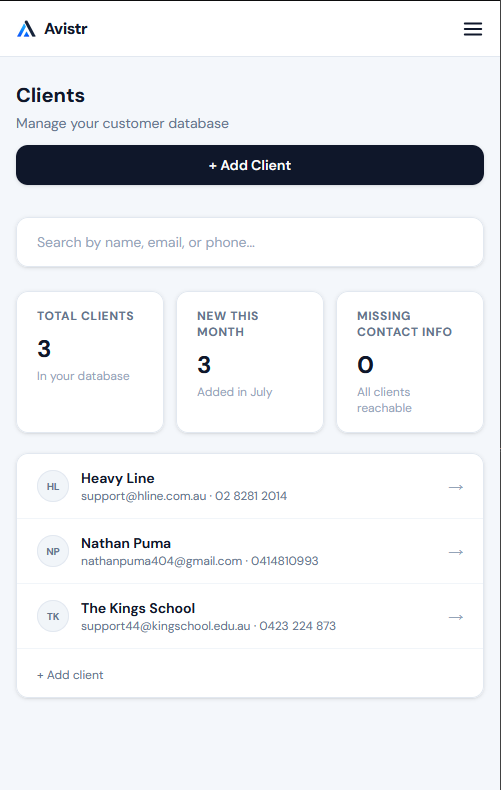Click the NP avatar for Nathan Puma
501x790 pixels.
click(53, 551)
